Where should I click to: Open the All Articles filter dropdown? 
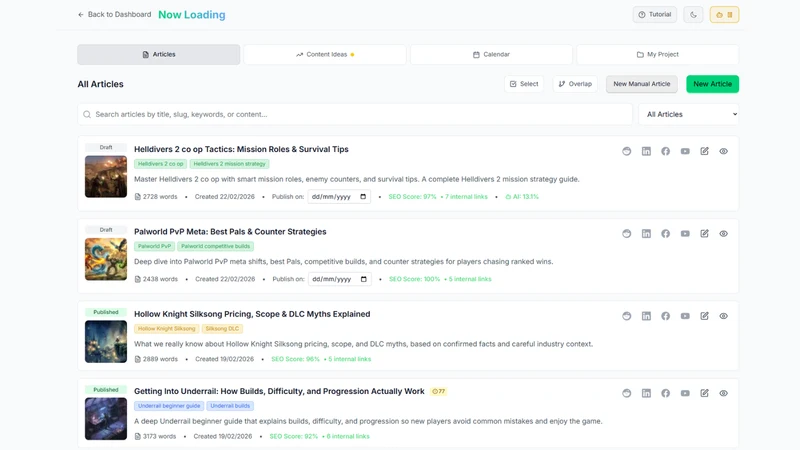(689, 114)
